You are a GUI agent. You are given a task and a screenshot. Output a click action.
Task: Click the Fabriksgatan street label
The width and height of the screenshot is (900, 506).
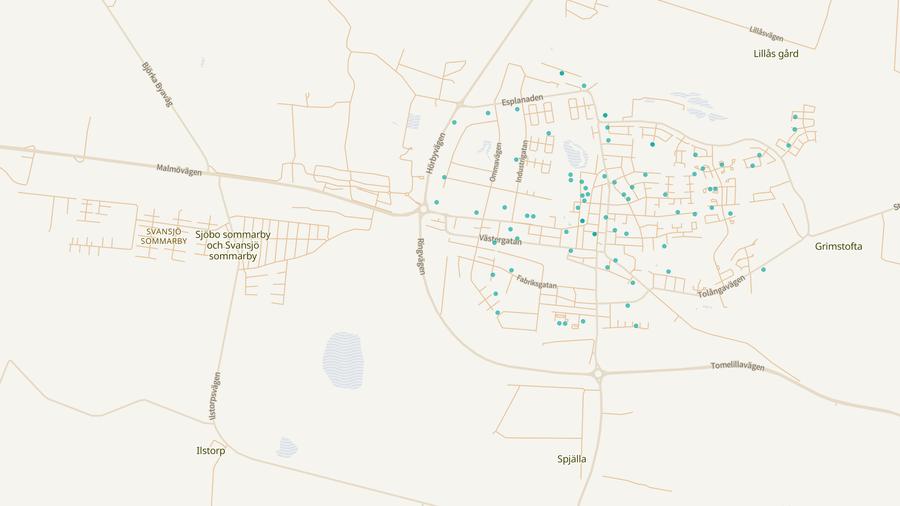pos(536,284)
